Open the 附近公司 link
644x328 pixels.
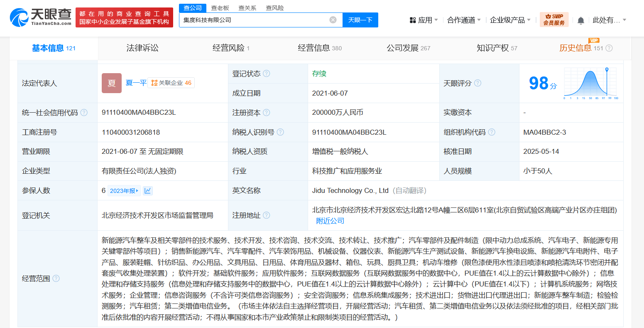click(x=330, y=221)
